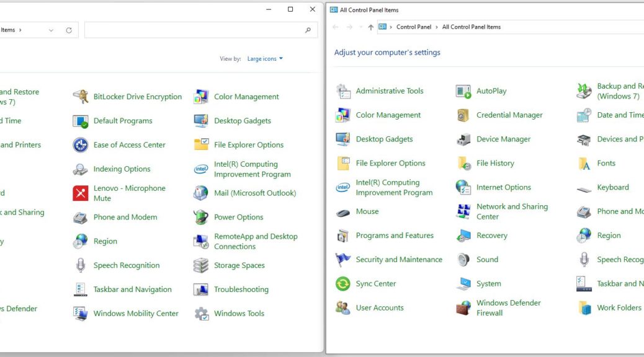This screenshot has width=644, height=357.
Task: Click chevron before Control Panel breadcrumb
Action: 391,27
